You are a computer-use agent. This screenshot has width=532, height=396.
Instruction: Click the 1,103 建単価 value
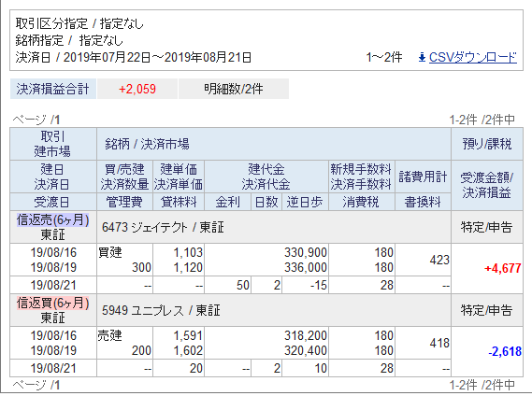coord(188,252)
